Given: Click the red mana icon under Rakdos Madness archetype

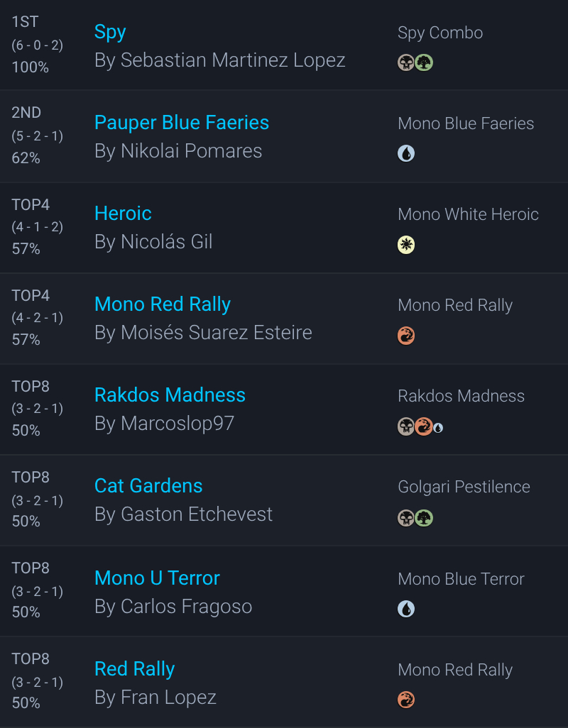Looking at the screenshot, I should click(424, 426).
